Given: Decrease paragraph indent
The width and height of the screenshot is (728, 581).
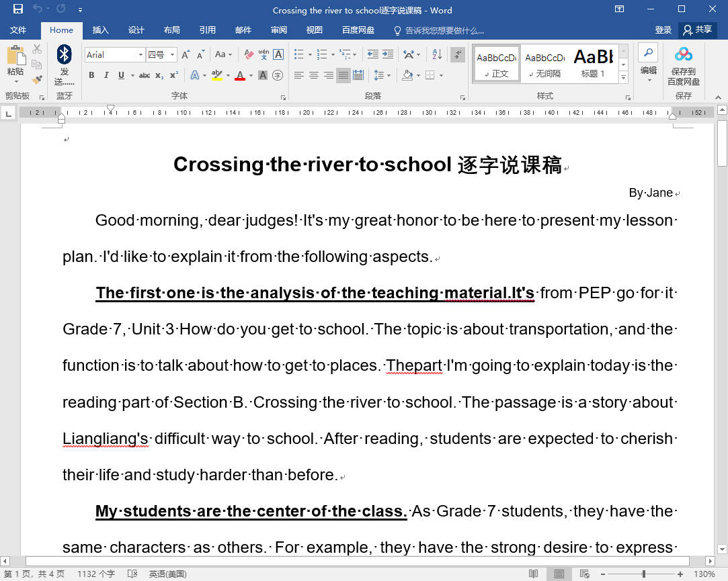Looking at the screenshot, I should click(373, 55).
